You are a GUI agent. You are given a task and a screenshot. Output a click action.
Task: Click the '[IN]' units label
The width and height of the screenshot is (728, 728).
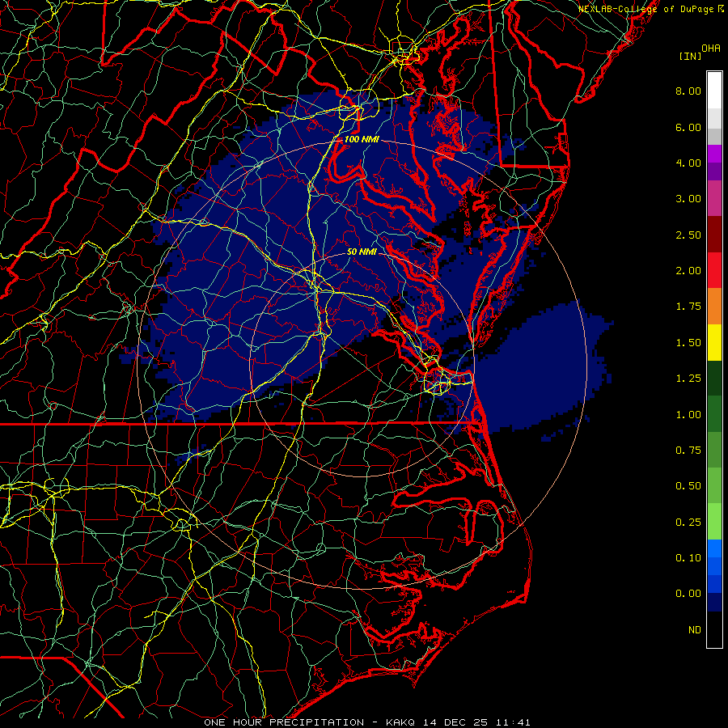coord(691,56)
